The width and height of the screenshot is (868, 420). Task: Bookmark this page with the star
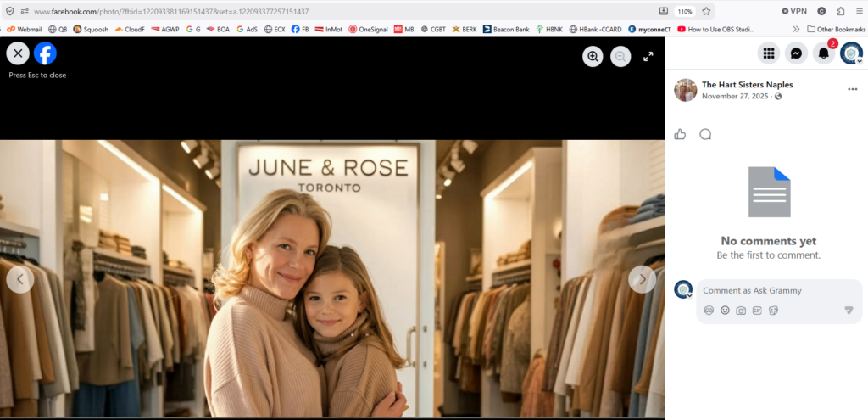(x=706, y=11)
